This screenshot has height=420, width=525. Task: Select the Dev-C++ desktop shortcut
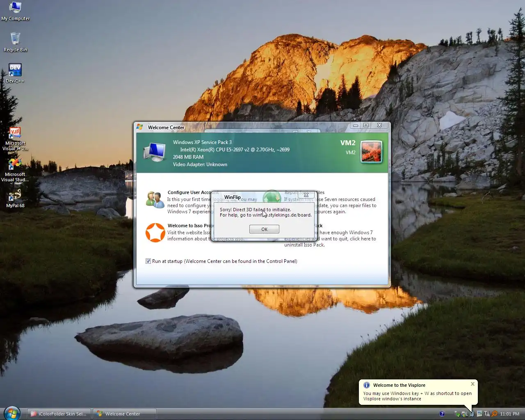pyautogui.click(x=15, y=73)
